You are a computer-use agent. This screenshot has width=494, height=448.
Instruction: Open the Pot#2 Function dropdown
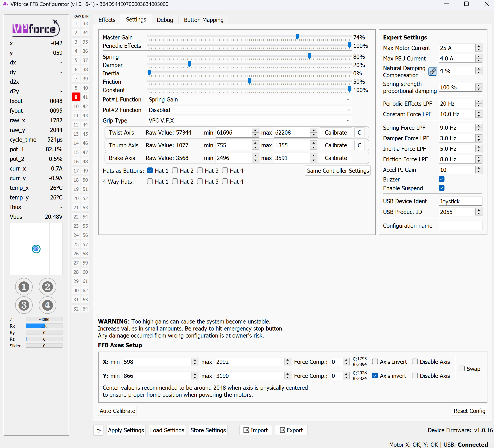(249, 110)
